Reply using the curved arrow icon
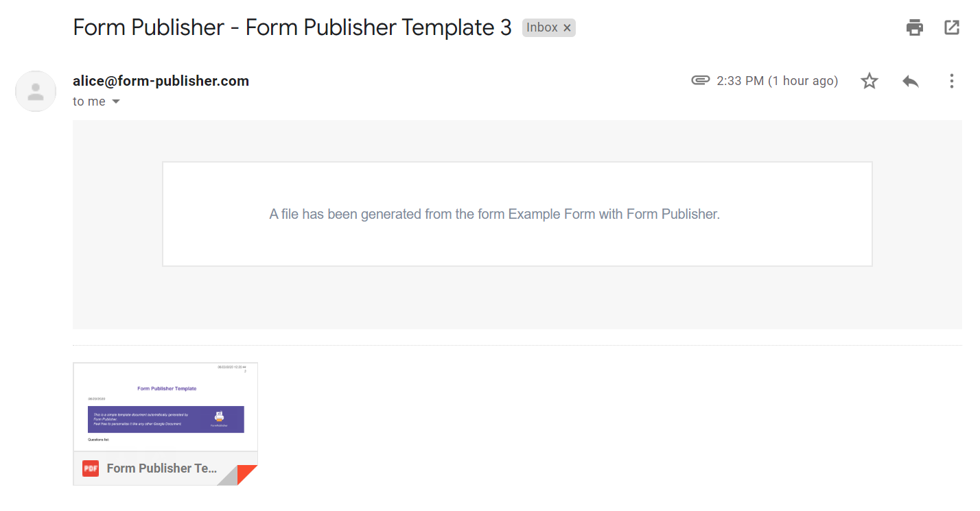This screenshot has height=511, width=980. coord(911,81)
